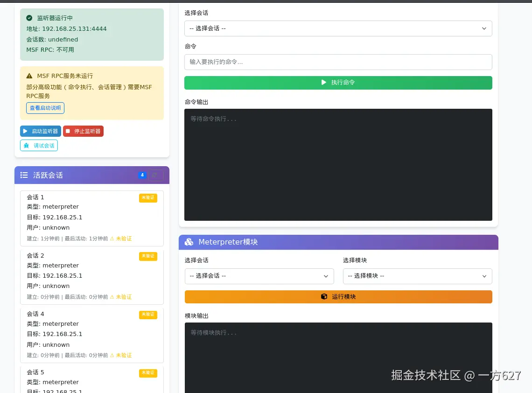
Task: Open 查看启动说明 instructions
Action: click(45, 108)
